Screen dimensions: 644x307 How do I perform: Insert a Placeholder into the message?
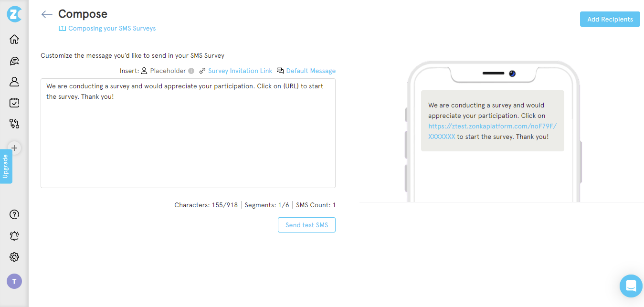click(x=163, y=71)
